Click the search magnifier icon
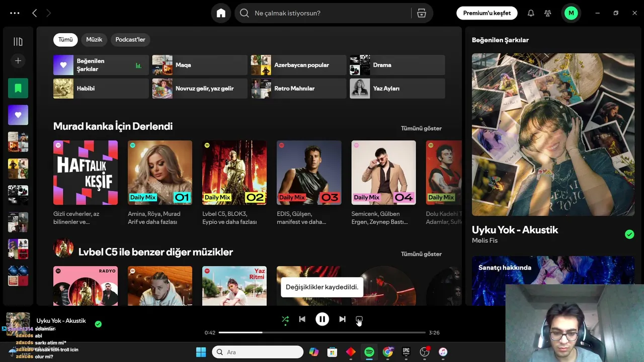Viewport: 644px width, 362px height. click(x=245, y=13)
